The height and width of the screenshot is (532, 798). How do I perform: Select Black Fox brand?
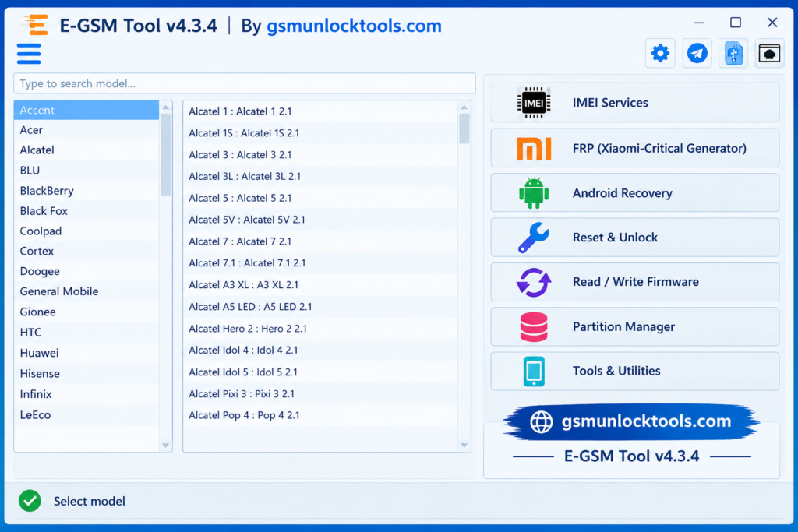pyautogui.click(x=86, y=210)
